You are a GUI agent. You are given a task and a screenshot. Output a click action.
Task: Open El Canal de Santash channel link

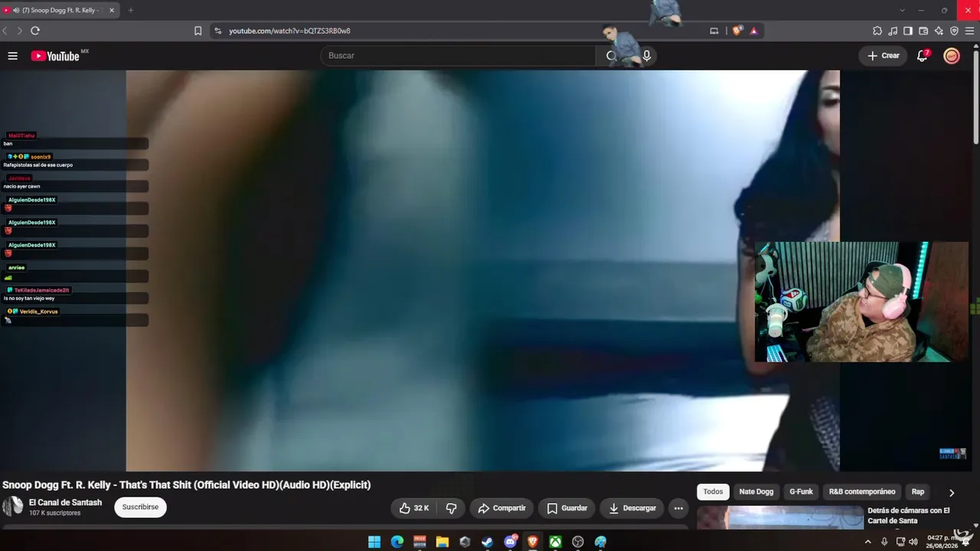click(65, 503)
